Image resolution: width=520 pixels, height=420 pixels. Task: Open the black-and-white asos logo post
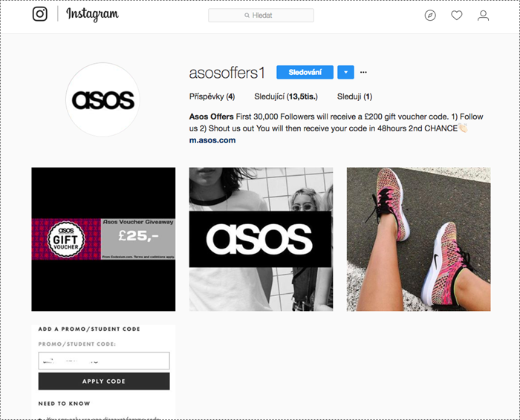tap(261, 239)
